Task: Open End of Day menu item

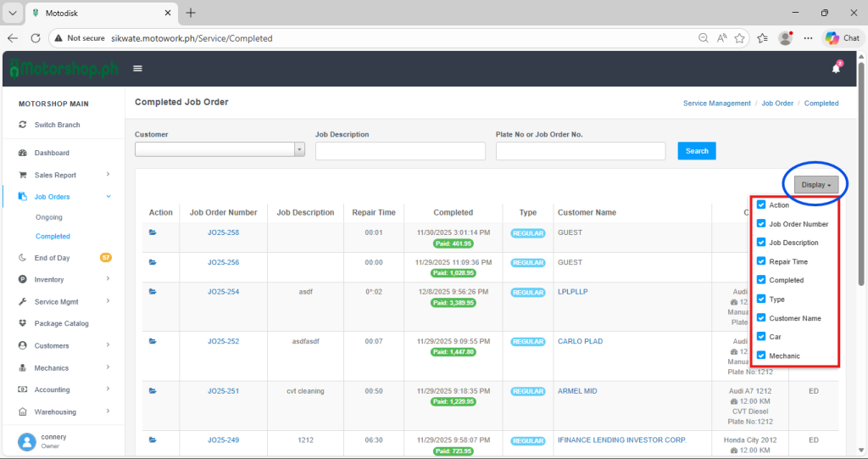Action: click(x=52, y=258)
